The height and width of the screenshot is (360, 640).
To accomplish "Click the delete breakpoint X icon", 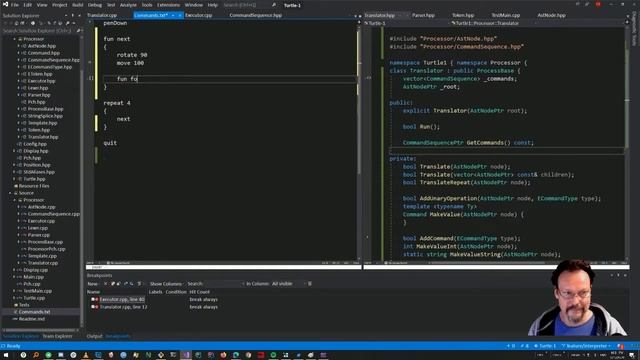I will tap(105, 284).
